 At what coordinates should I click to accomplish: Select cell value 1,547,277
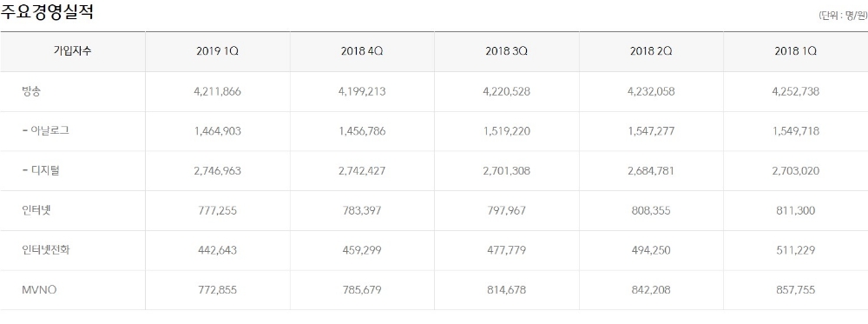point(651,131)
